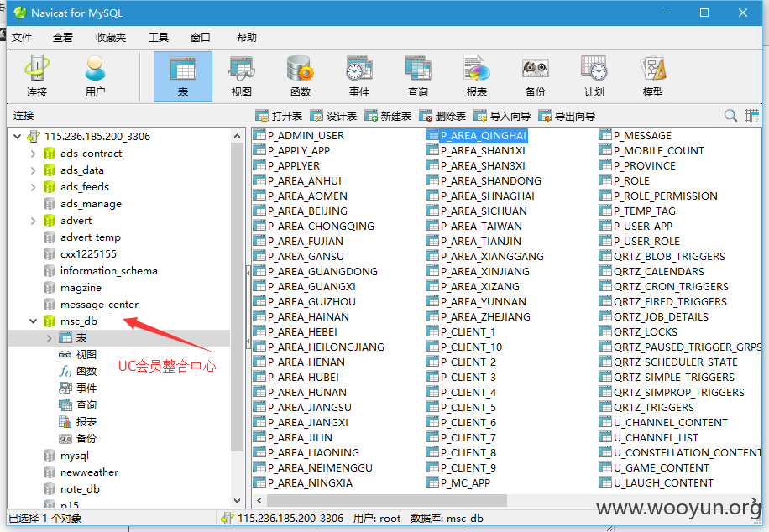The width and height of the screenshot is (769, 532).
Task: Select table P_CLIENT_10
Action: (464, 347)
